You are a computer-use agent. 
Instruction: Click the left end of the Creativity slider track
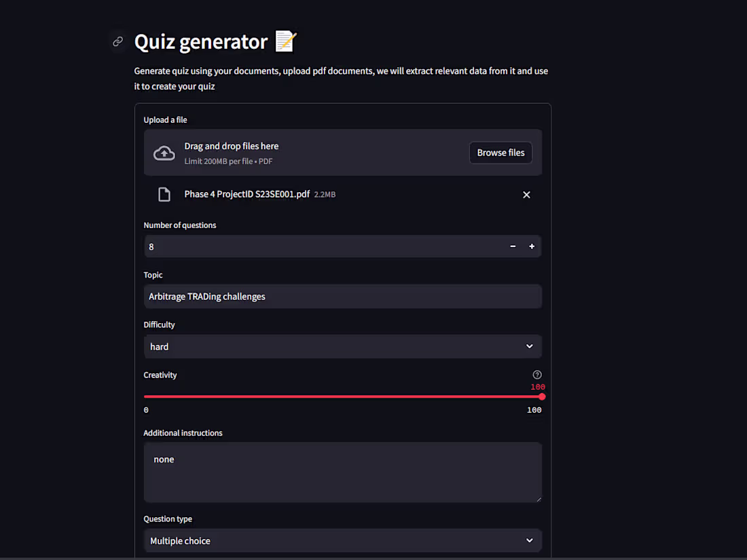145,396
